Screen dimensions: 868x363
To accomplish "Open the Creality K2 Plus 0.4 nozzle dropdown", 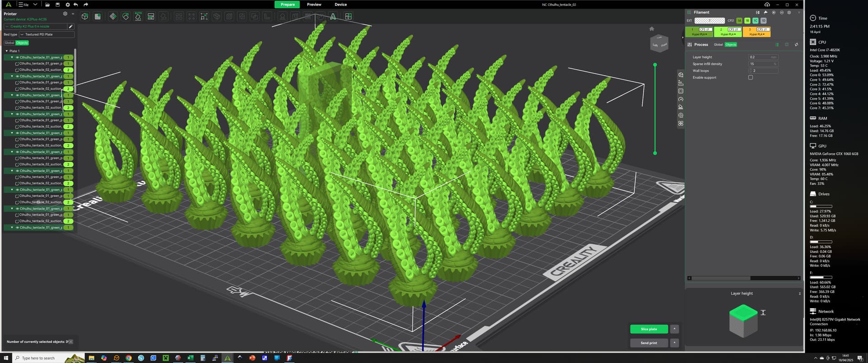I will pyautogui.click(x=35, y=26).
